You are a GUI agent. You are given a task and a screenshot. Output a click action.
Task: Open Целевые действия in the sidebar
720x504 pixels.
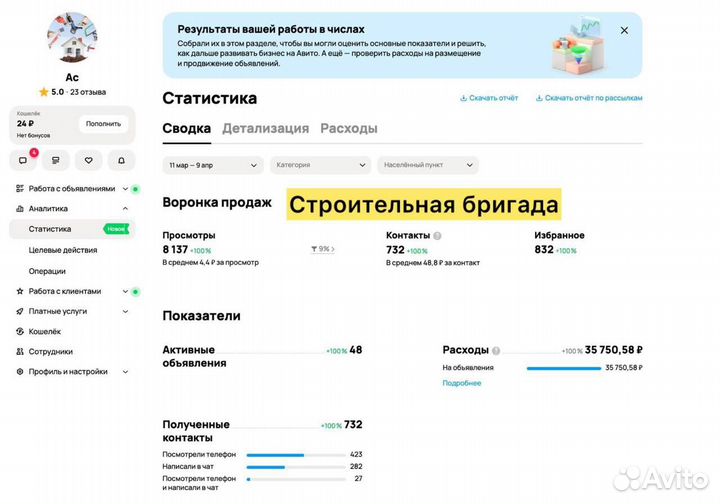click(63, 250)
